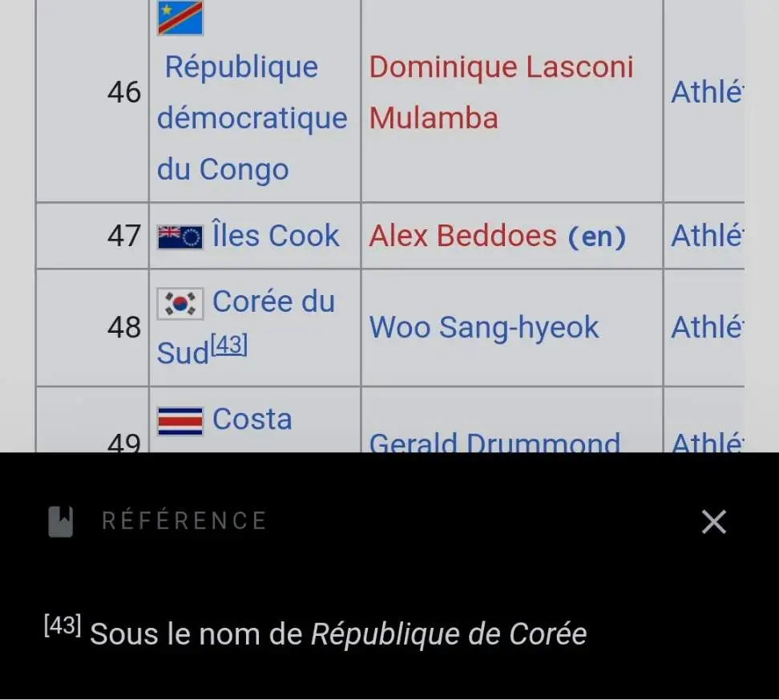The width and height of the screenshot is (779, 700).
Task: Open Corée du Sud link
Action: point(272,302)
